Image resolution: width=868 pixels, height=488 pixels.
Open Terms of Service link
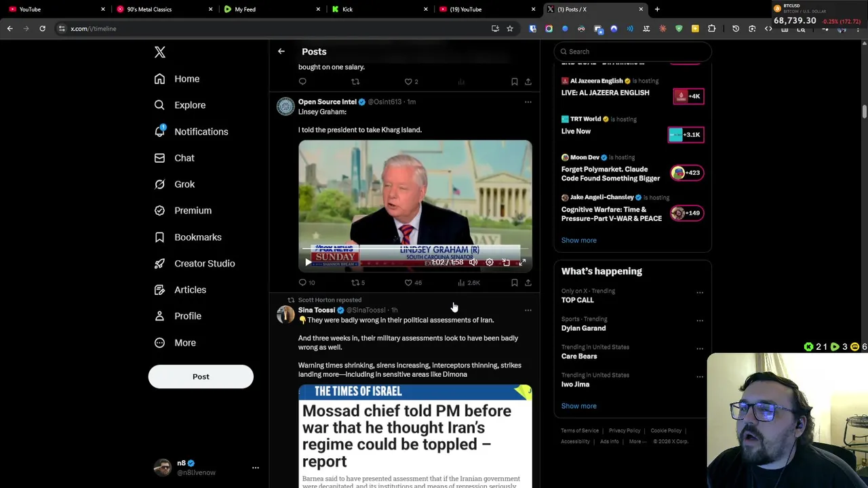coord(580,431)
